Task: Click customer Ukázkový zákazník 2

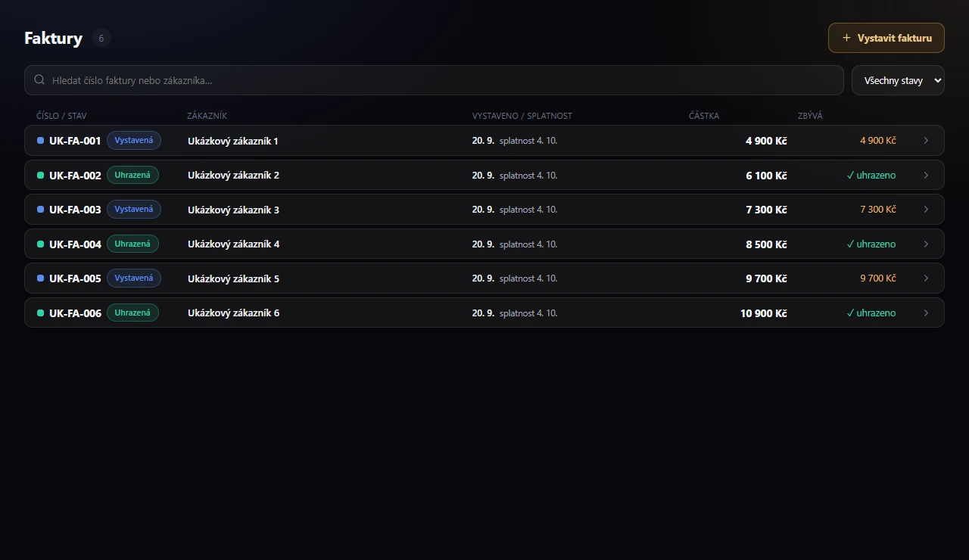Action: tap(233, 176)
